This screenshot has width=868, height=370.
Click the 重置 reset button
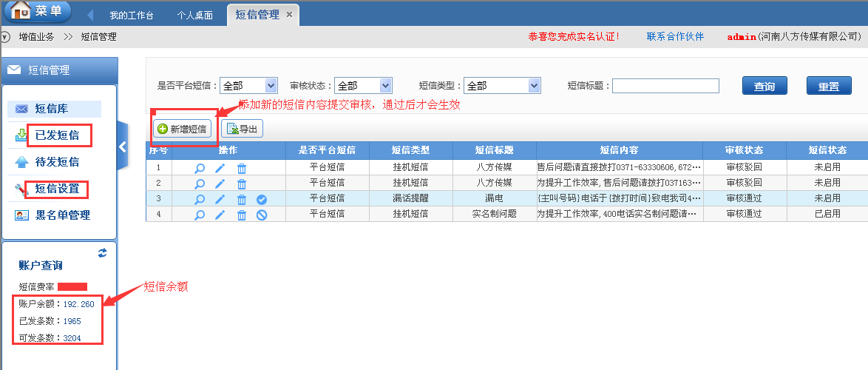(829, 86)
